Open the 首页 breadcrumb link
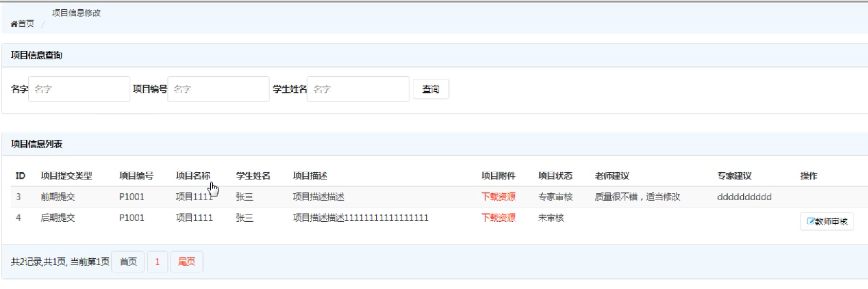 (x=26, y=24)
